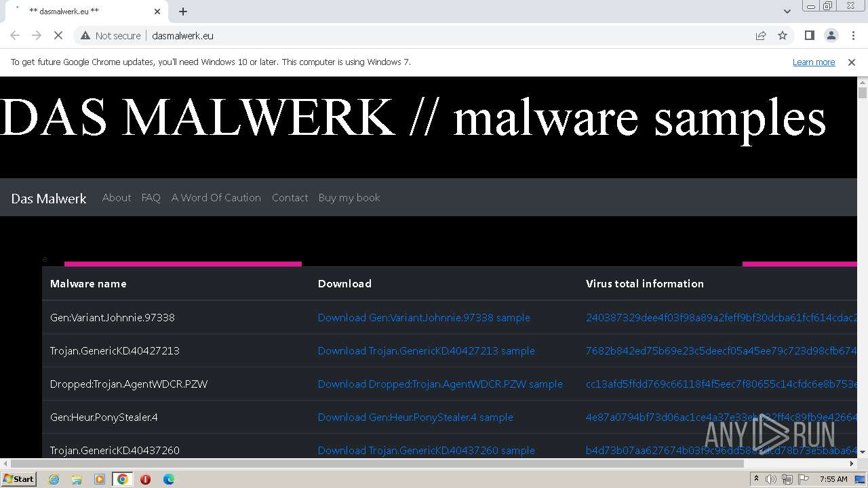The width and height of the screenshot is (868, 488).
Task: Switch to Chrome in the taskbar
Action: pyautogui.click(x=123, y=479)
